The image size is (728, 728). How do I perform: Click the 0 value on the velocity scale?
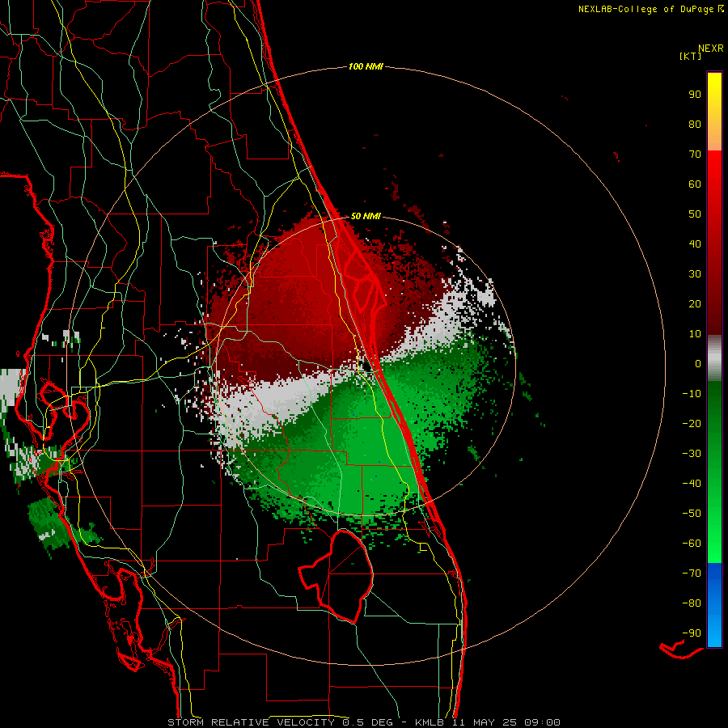point(698,363)
